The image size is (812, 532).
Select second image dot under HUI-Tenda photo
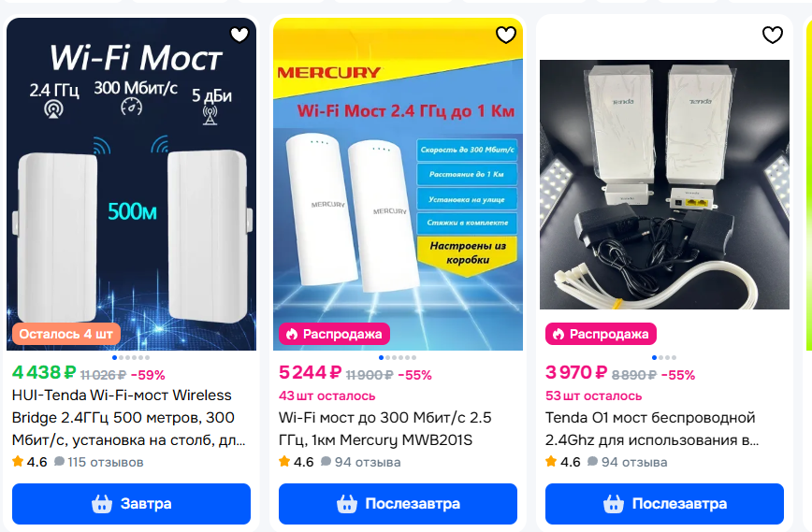point(122,357)
